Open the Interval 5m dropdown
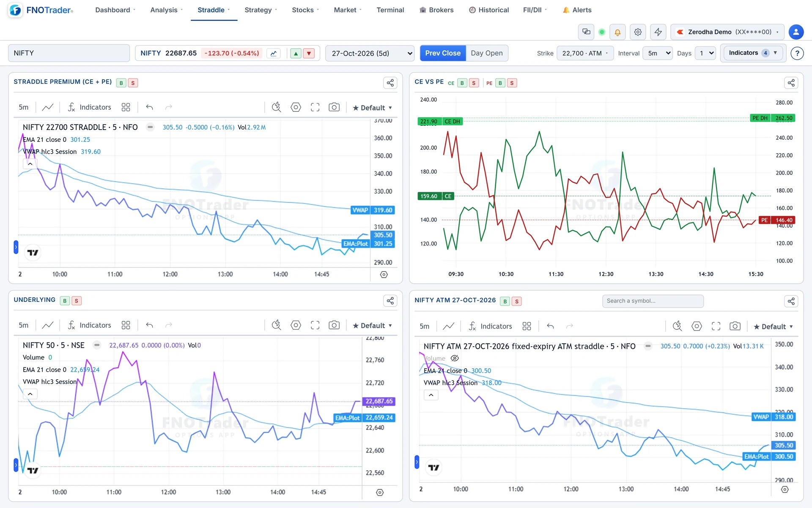Screen dimensions: 812x508 pos(658,53)
